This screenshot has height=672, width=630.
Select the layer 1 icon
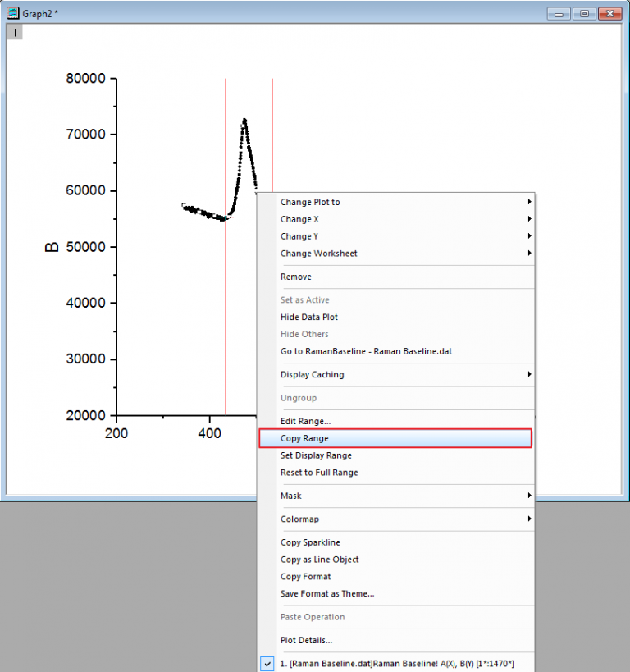(15, 32)
